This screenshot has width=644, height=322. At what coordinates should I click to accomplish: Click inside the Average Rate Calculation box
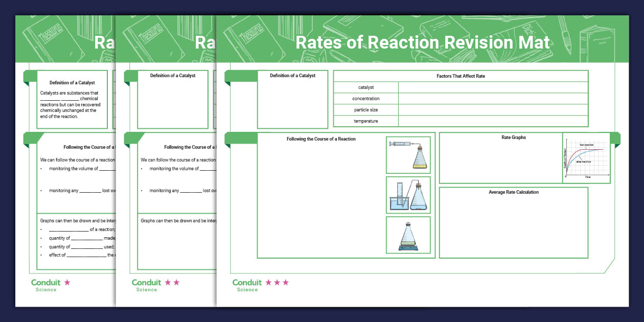pos(514,222)
